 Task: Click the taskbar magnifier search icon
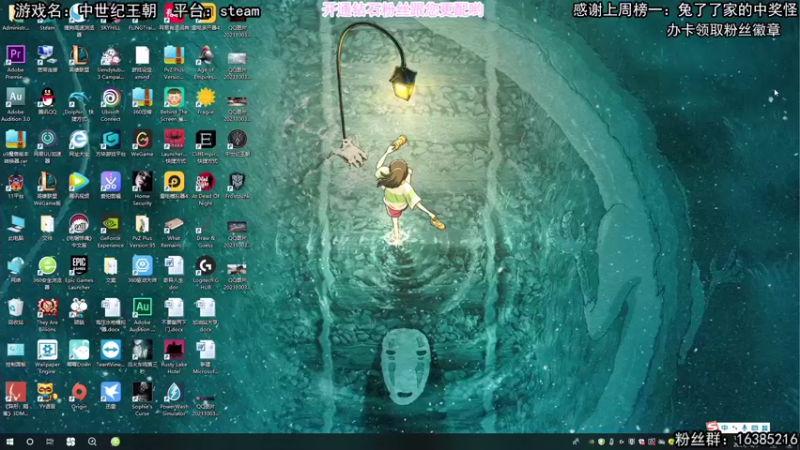92,442
